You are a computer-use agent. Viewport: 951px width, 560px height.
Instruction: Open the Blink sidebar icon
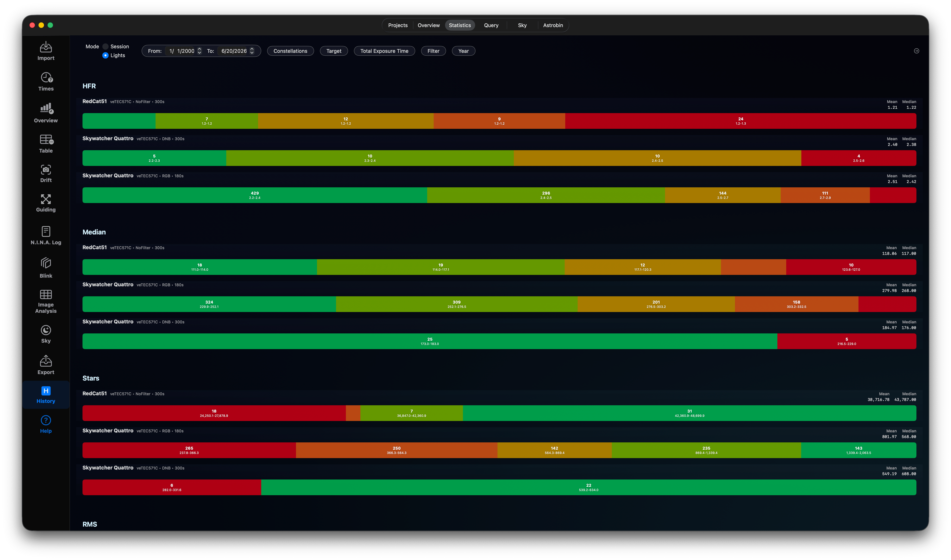(x=46, y=268)
